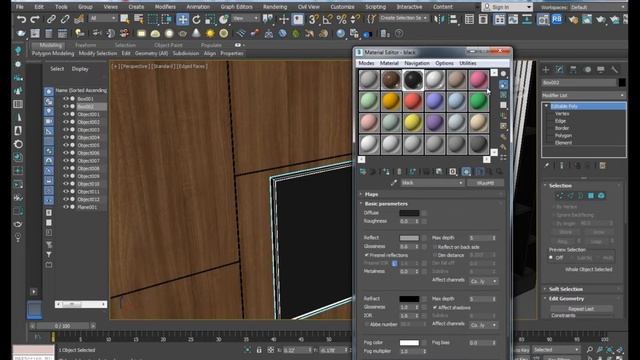
Task: Toggle the Percent Snap icon
Action: tap(341, 19)
